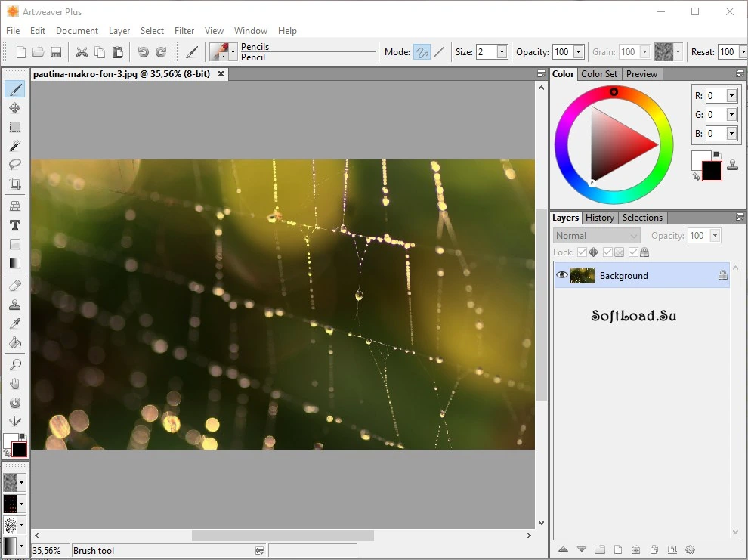
Task: Expand layer Opacity dropdown in Layers panel
Action: pyautogui.click(x=715, y=236)
